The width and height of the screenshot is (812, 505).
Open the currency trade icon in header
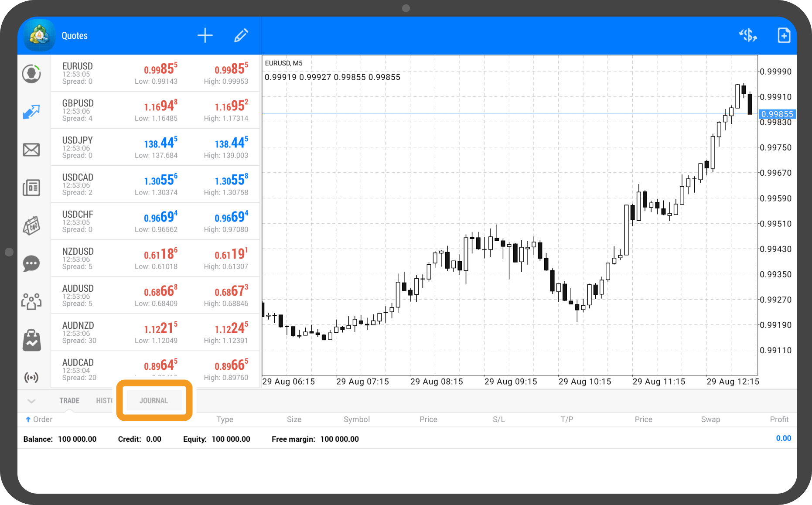click(x=747, y=35)
